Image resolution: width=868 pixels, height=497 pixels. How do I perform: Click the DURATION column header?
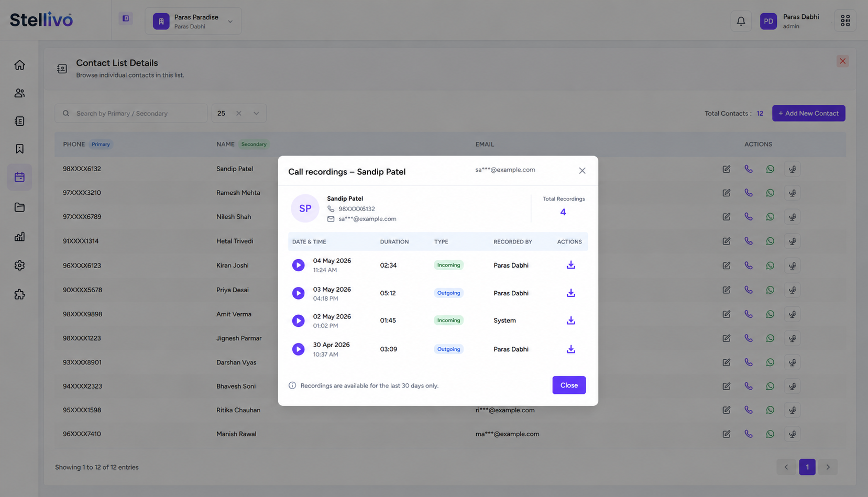click(394, 242)
